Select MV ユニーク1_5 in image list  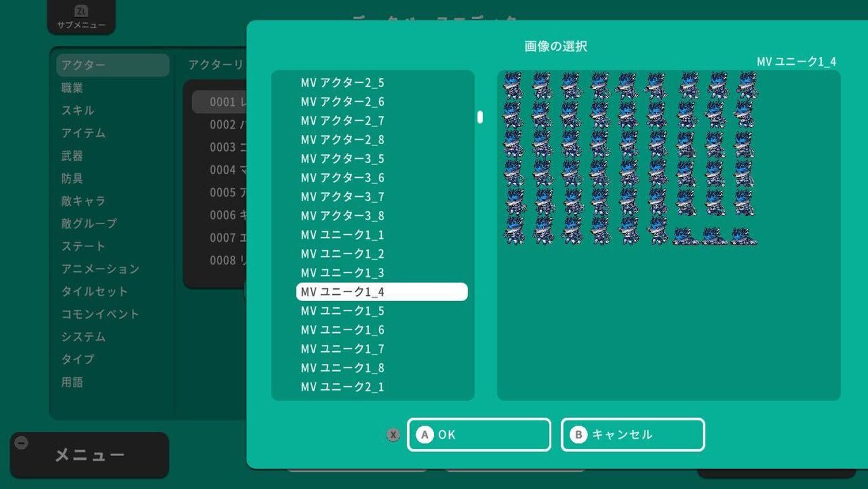pos(382,311)
